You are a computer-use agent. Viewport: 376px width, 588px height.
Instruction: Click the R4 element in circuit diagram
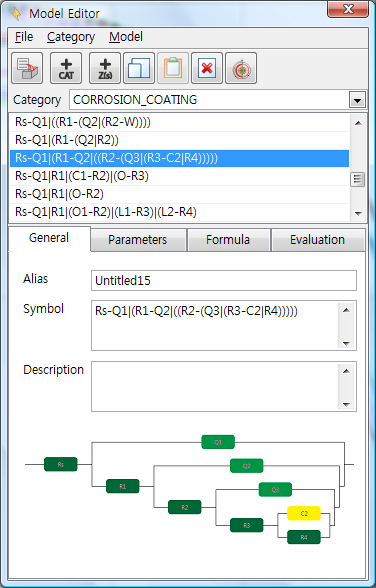(304, 537)
